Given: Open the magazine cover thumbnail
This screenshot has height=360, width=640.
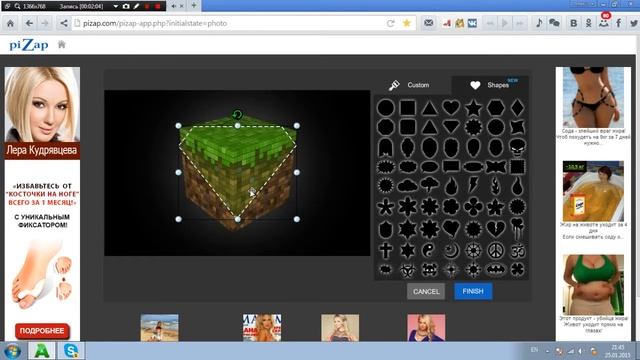Looking at the screenshot, I should [262, 327].
